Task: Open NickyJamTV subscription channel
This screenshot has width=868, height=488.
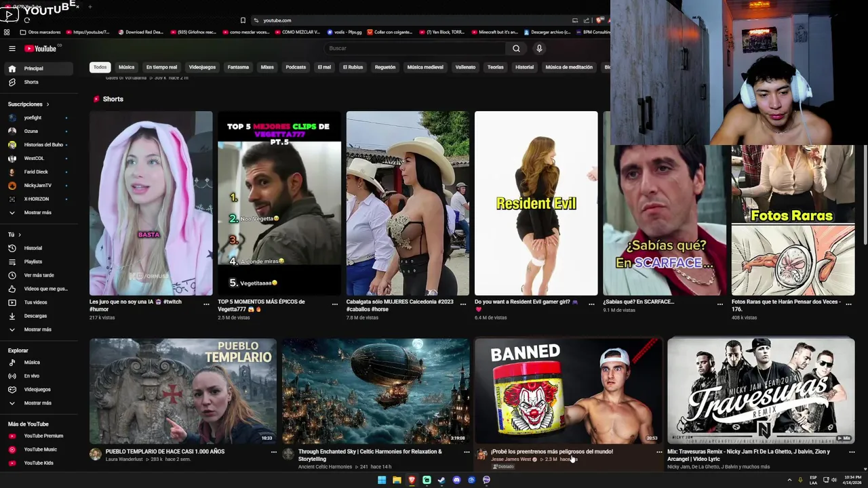Action: coord(37,186)
